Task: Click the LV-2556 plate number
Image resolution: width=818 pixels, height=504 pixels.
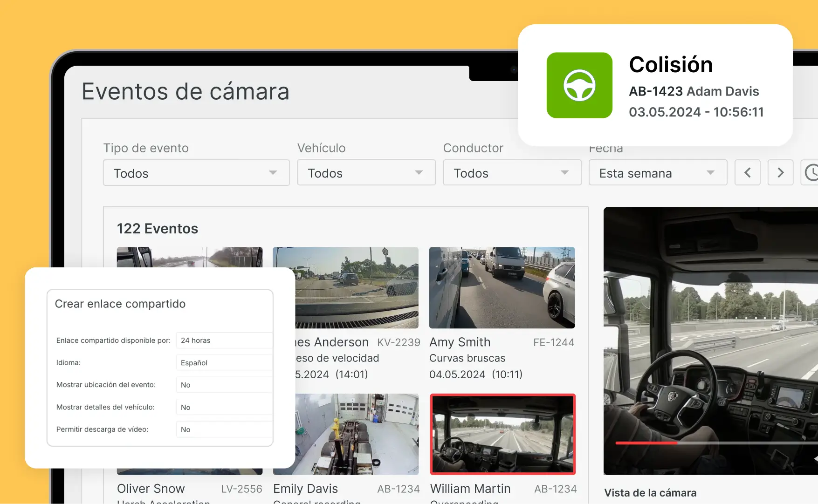Action: coord(241,489)
